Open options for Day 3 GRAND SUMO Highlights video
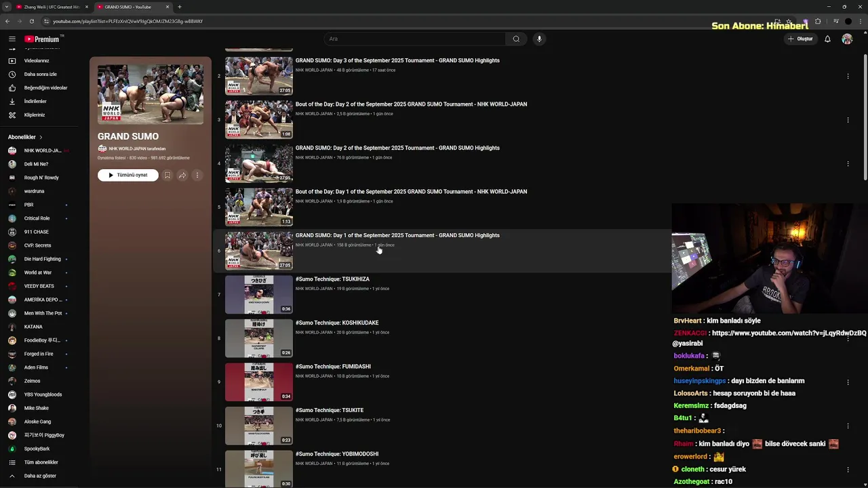This screenshot has width=868, height=488. click(848, 76)
